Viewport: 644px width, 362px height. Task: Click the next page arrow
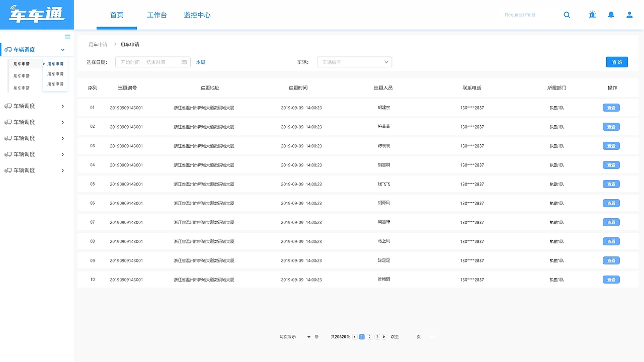pyautogui.click(x=384, y=336)
